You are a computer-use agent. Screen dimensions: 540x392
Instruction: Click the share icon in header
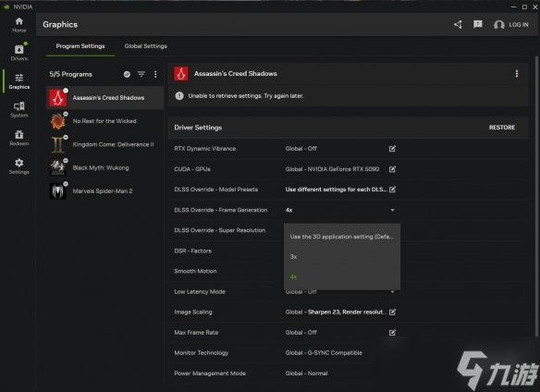pyautogui.click(x=458, y=24)
